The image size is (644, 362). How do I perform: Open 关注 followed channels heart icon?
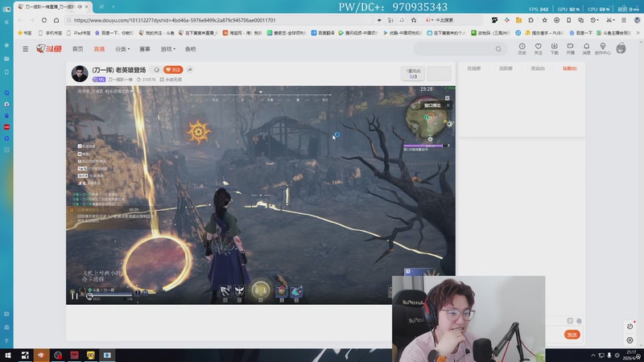point(538,48)
